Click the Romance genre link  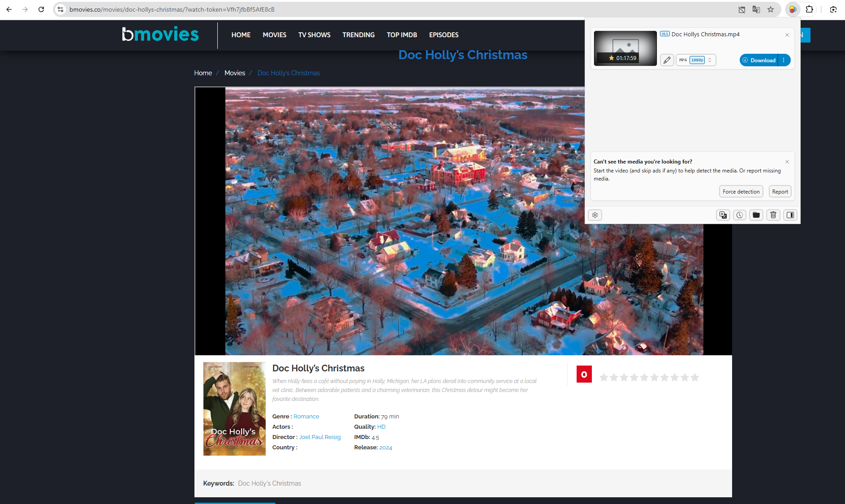pos(306,417)
